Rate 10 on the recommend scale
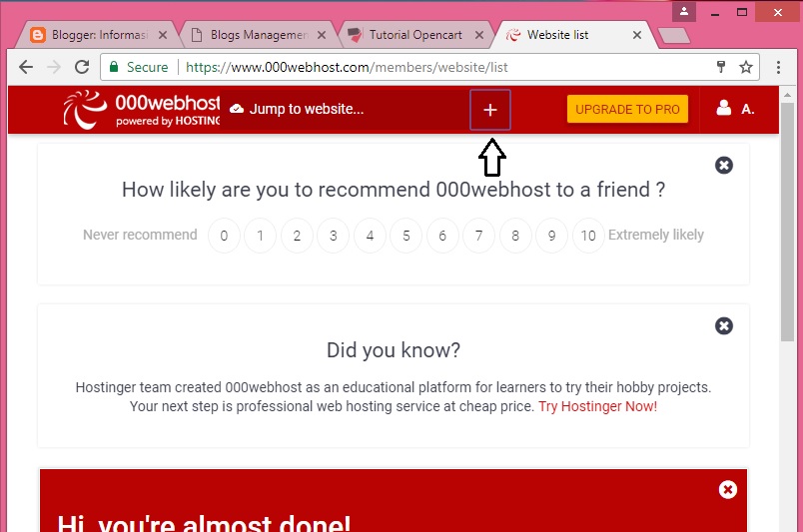 coord(588,236)
